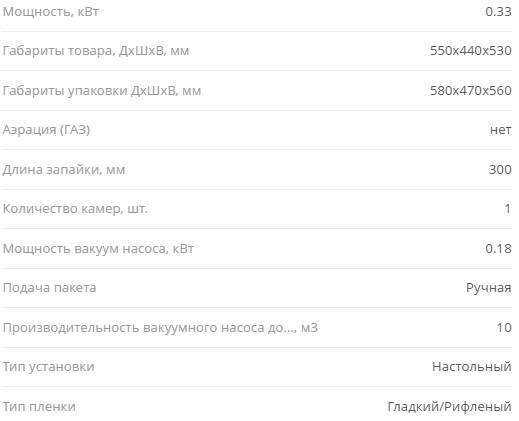Click the 'Подача пакета' label
Screen dimensions: 519x421
point(49,288)
